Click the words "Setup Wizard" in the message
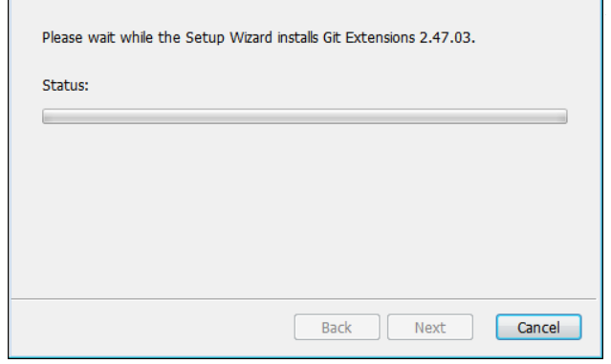 (x=229, y=38)
